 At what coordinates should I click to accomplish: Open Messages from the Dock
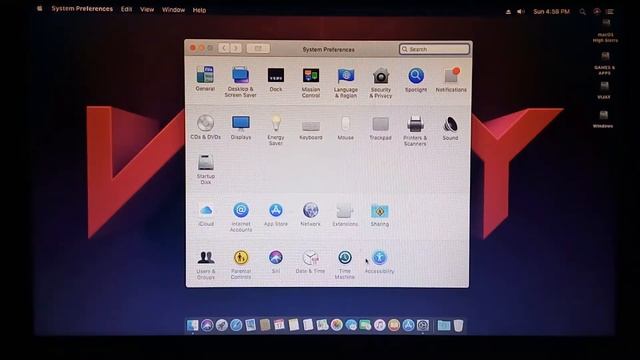click(x=351, y=325)
